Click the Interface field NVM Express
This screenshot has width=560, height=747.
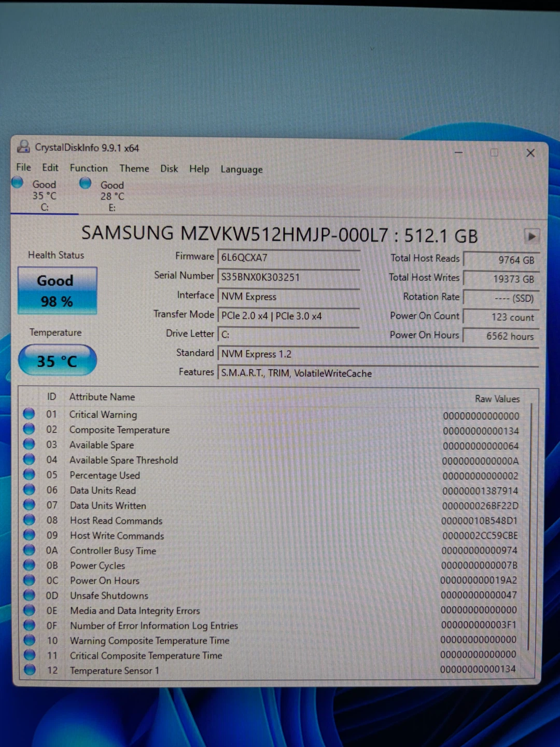289,296
